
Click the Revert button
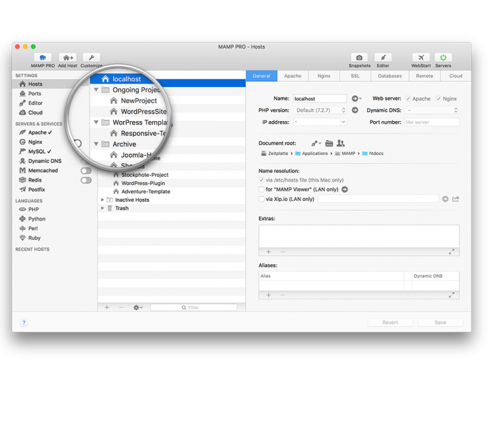pyautogui.click(x=390, y=322)
